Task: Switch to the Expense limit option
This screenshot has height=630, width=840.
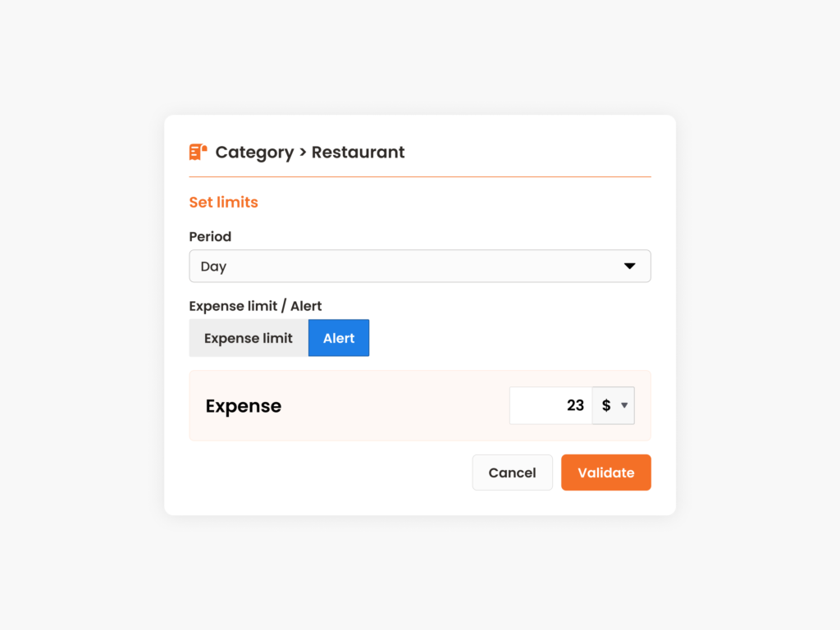Action: point(248,337)
